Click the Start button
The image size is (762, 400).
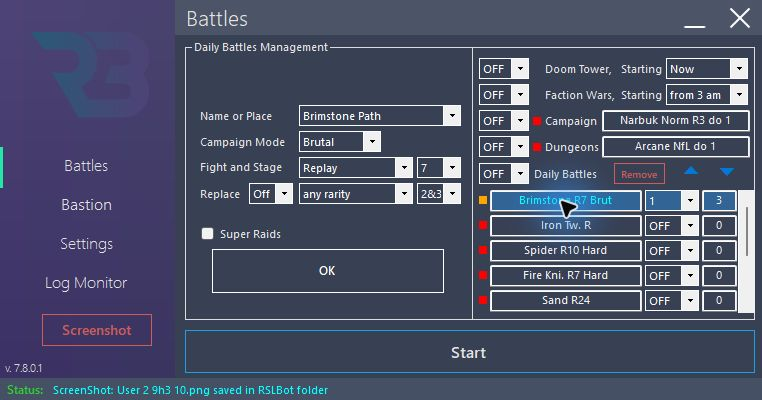point(469,352)
